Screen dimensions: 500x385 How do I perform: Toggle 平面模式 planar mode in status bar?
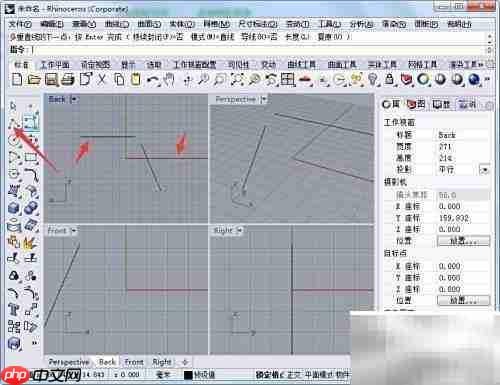[x=319, y=375]
